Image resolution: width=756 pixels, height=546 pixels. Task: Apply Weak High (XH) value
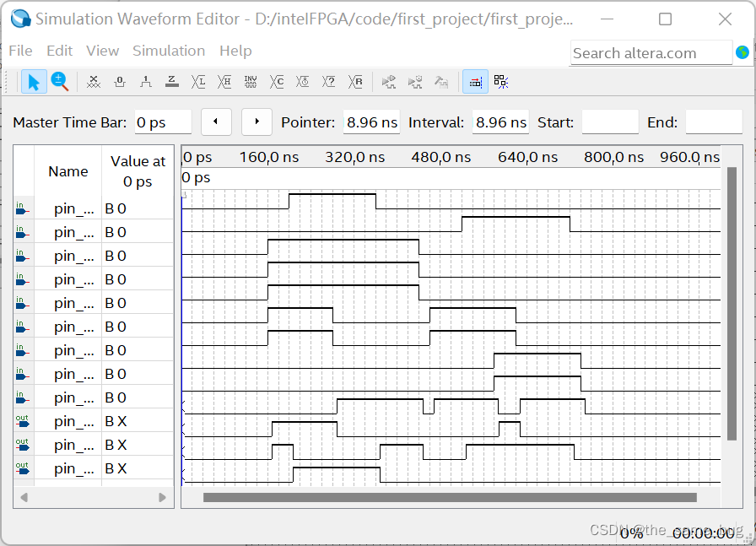tap(224, 82)
